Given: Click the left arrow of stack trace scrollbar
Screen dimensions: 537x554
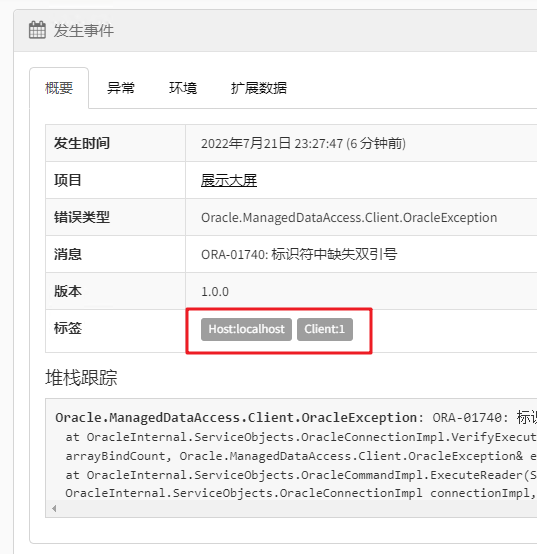Looking at the screenshot, I should coord(54,508).
